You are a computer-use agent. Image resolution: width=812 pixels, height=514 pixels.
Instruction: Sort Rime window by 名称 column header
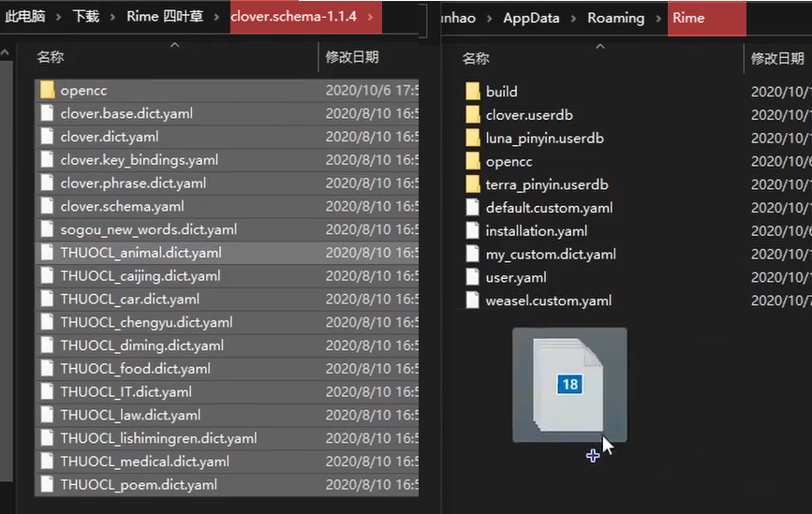476,58
